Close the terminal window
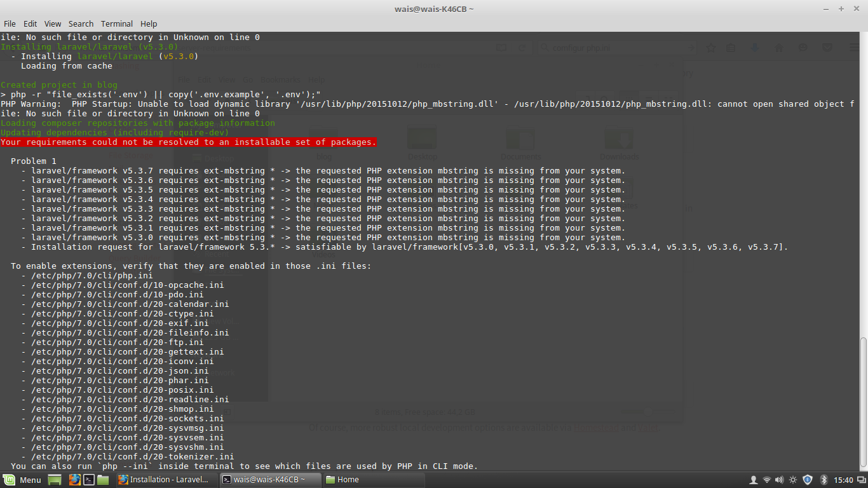Viewport: 868px width, 488px height. coord(855,8)
